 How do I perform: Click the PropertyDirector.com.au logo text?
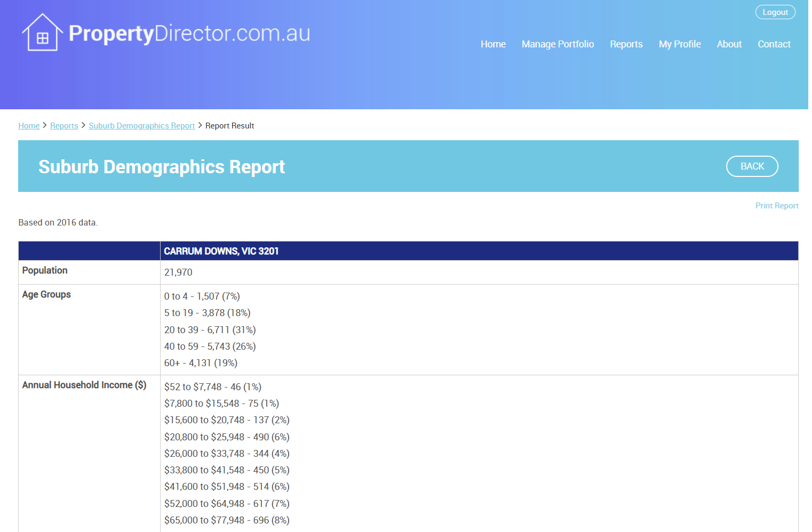(x=189, y=34)
